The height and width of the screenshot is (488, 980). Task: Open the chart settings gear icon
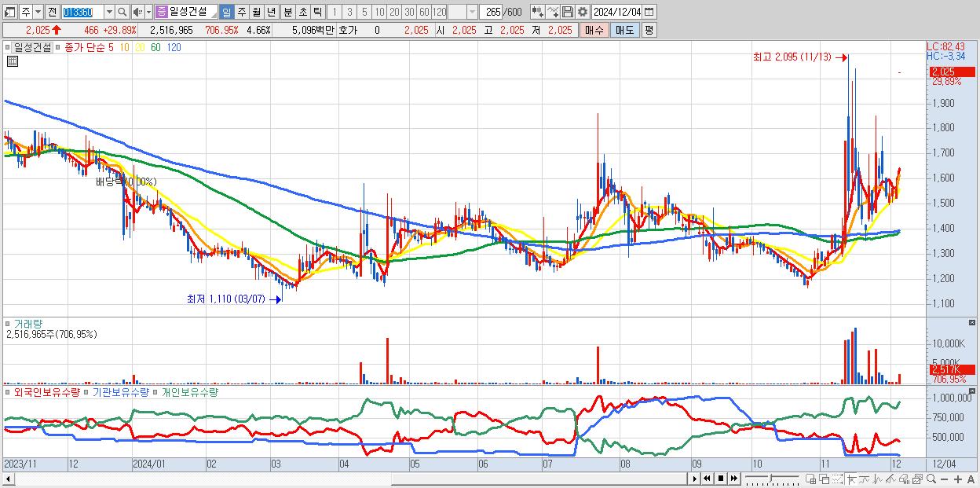pyautogui.click(x=582, y=12)
